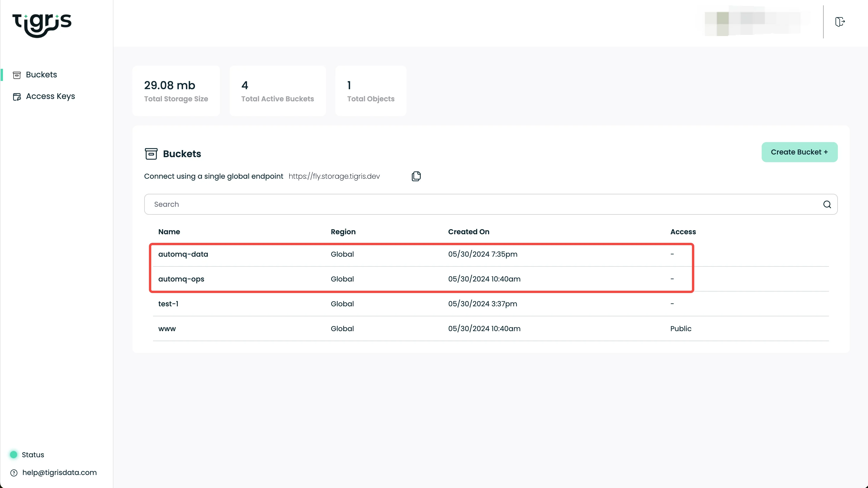Click the logout icon in header
868x488 pixels.
pos(840,22)
